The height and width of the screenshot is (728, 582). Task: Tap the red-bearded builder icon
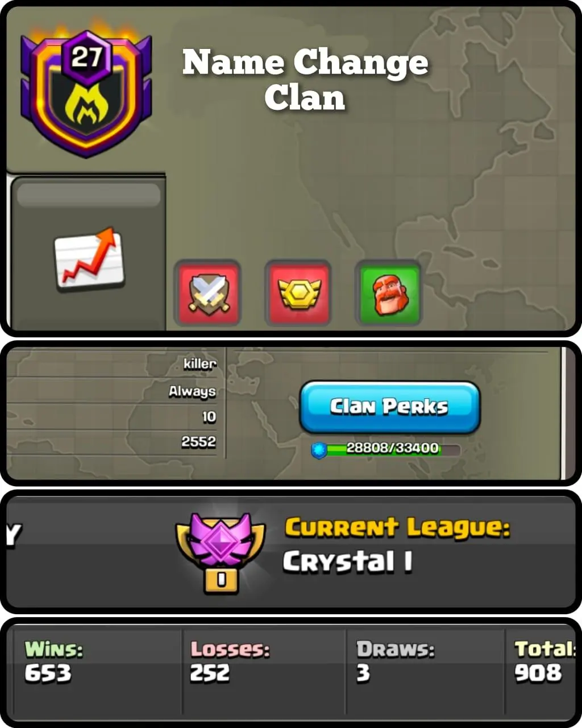[389, 293]
